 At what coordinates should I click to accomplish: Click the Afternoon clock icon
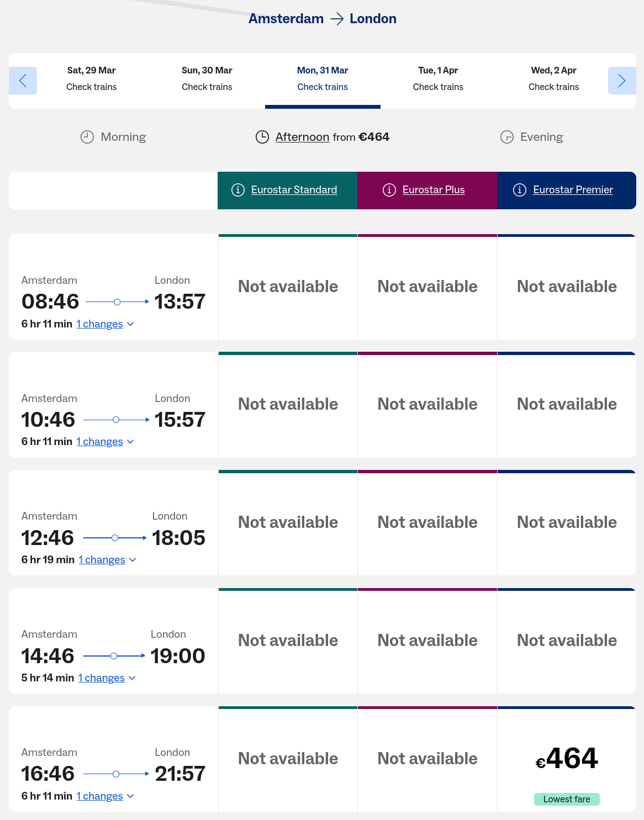click(262, 137)
